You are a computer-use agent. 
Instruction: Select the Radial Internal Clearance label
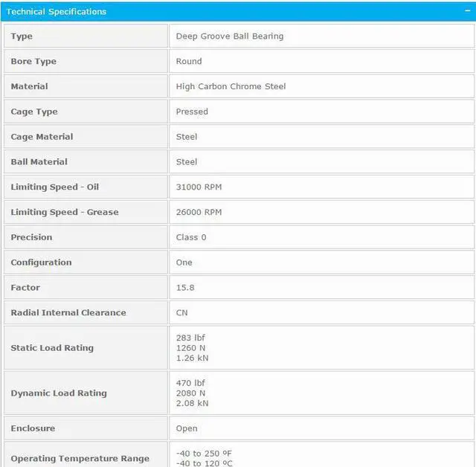tap(68, 313)
